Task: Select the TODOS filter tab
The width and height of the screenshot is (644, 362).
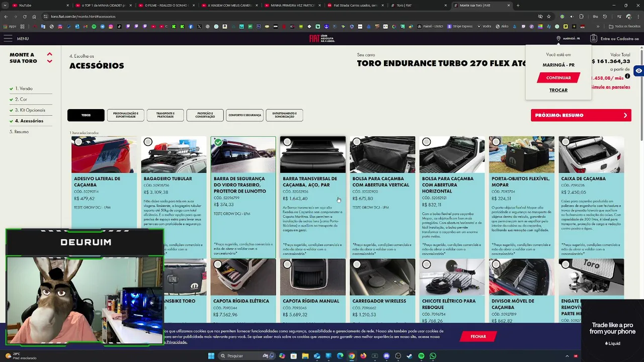Action: pos(86,115)
